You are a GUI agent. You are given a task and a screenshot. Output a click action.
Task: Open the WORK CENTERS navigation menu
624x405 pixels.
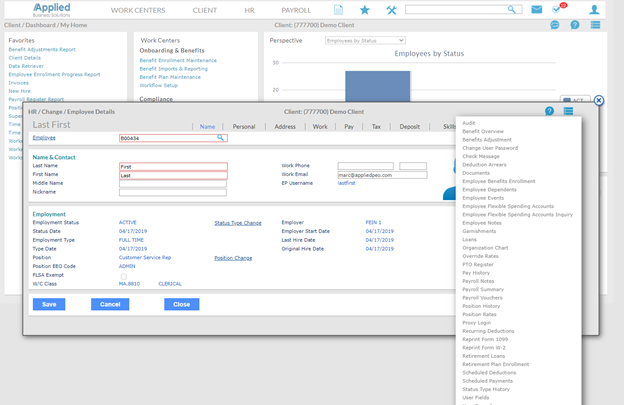click(138, 10)
